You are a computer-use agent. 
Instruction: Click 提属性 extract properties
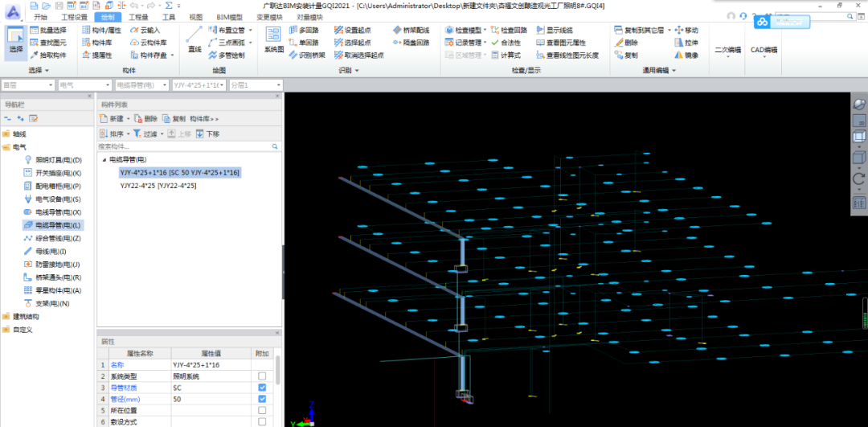pos(97,55)
